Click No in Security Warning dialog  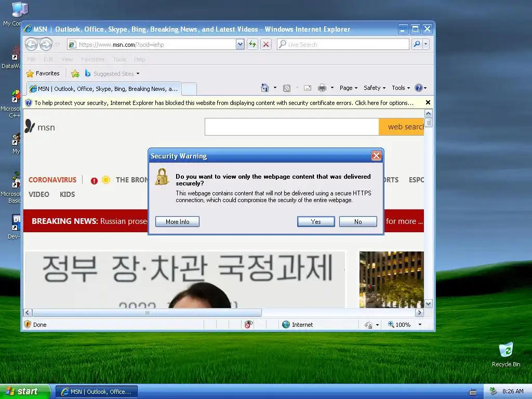[358, 221]
